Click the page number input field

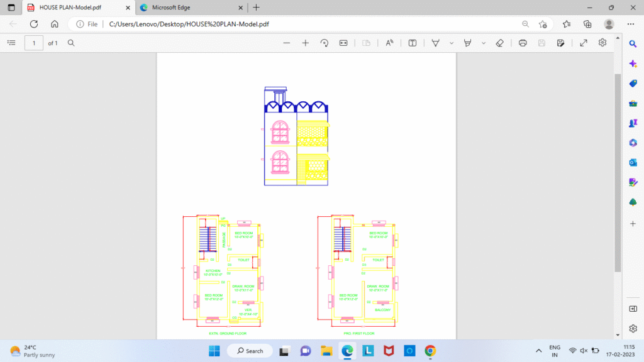(x=34, y=43)
